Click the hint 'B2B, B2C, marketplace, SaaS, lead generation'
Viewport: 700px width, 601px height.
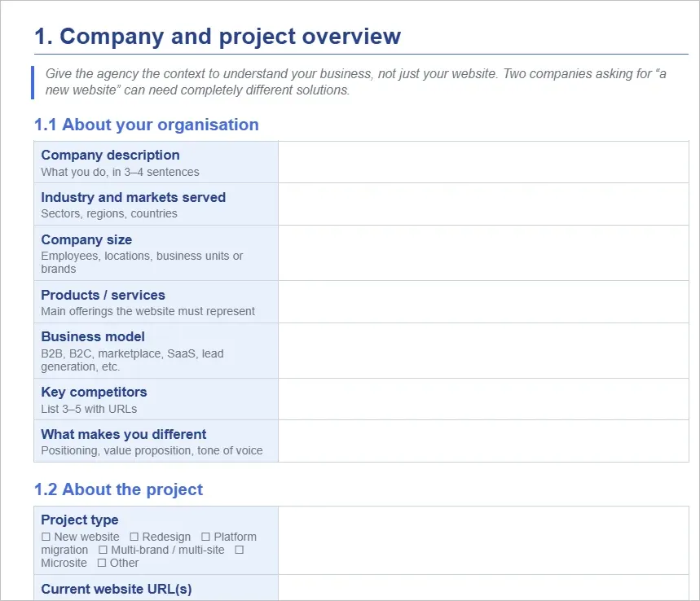[x=132, y=360]
